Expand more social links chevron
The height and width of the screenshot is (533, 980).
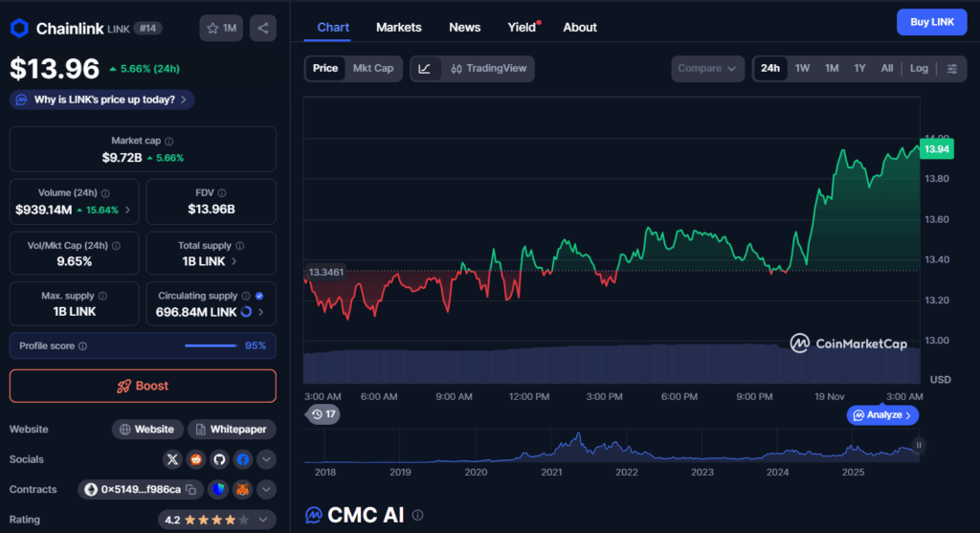pos(266,459)
